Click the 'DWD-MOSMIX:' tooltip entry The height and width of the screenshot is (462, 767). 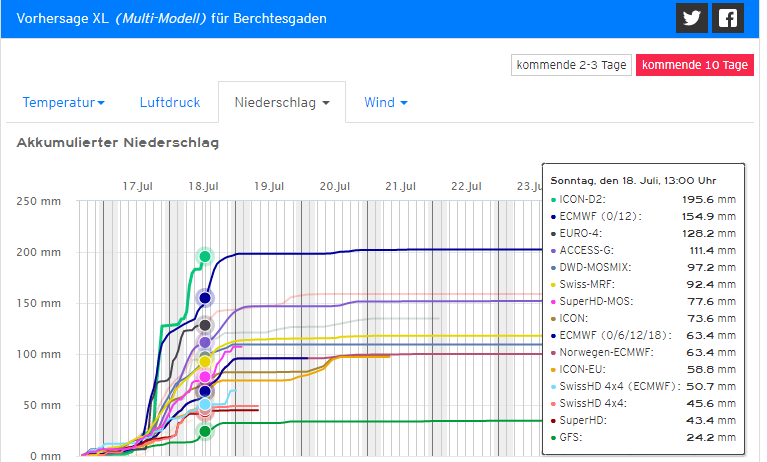click(595, 267)
